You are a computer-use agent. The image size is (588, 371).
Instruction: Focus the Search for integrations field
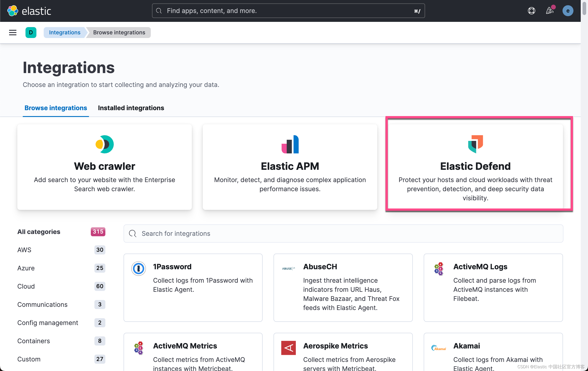click(x=343, y=234)
